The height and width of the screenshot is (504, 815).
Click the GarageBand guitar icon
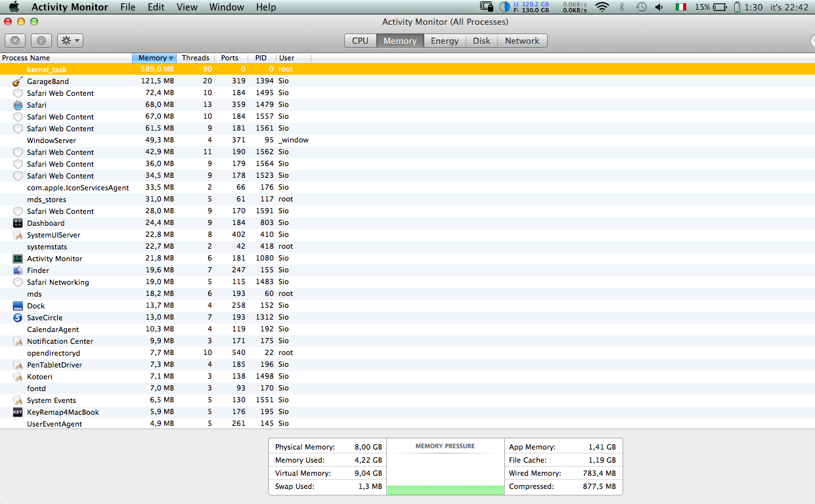point(18,81)
